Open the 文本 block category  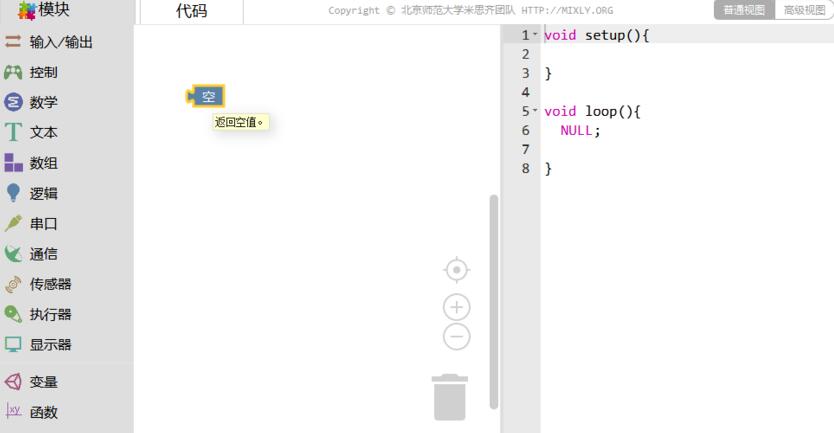43,132
